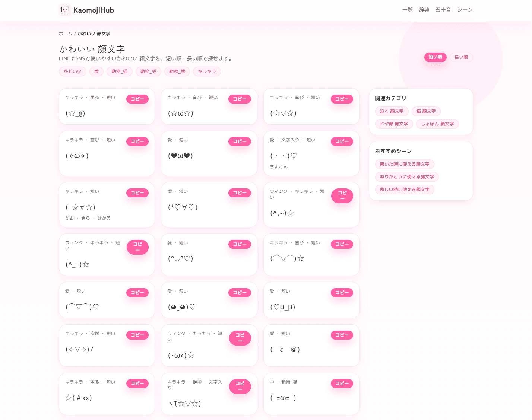Screen dimensions: 532x420
Task: Toggle the 愛 filter chip
Action: point(96,71)
